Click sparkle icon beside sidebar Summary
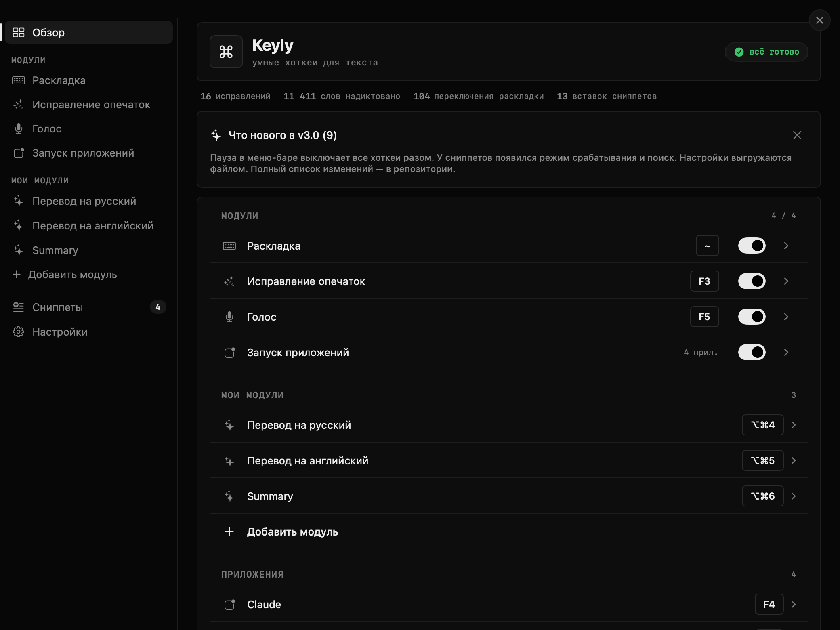The width and height of the screenshot is (840, 630). point(19,250)
